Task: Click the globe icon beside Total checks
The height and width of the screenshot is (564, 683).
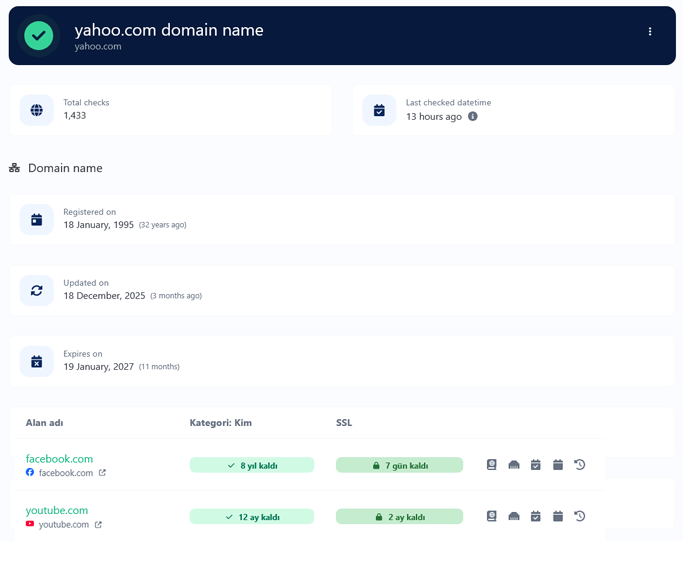Action: 37,110
